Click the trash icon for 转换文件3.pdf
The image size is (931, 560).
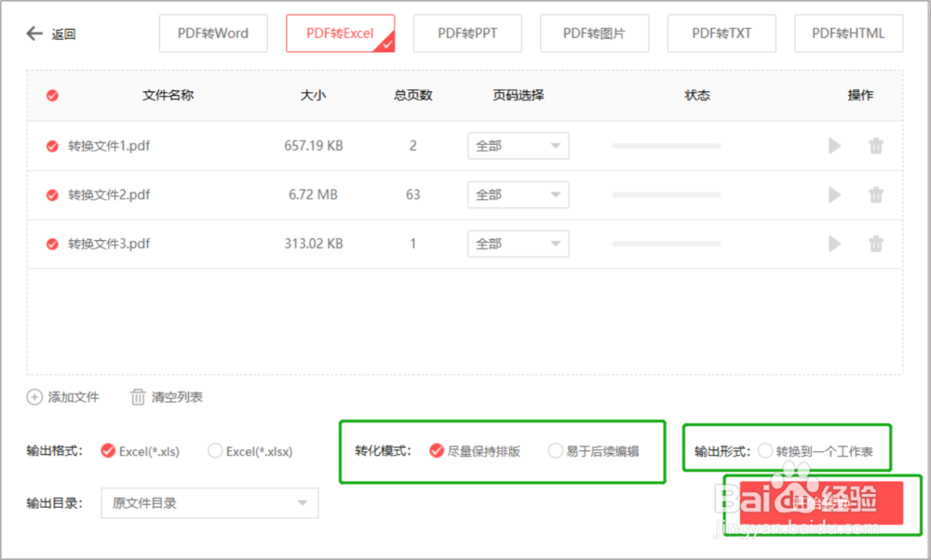click(876, 243)
